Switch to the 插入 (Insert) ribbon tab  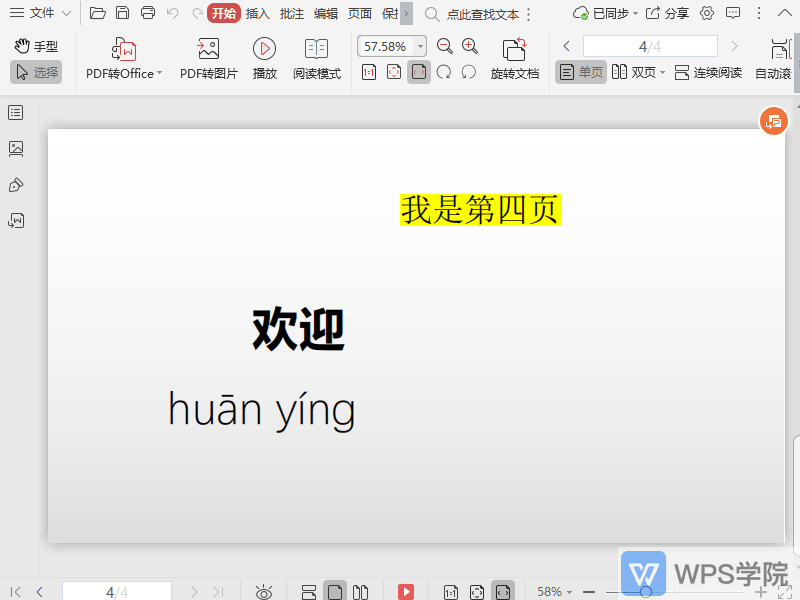(x=257, y=13)
